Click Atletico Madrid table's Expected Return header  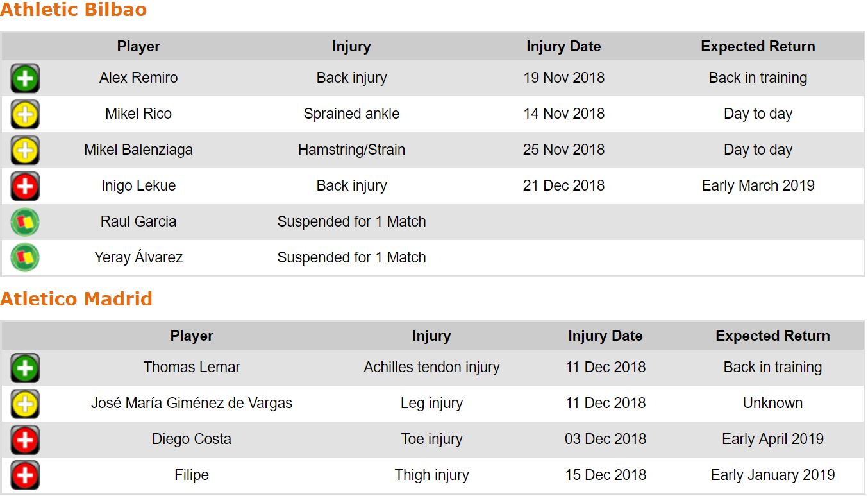[772, 336]
